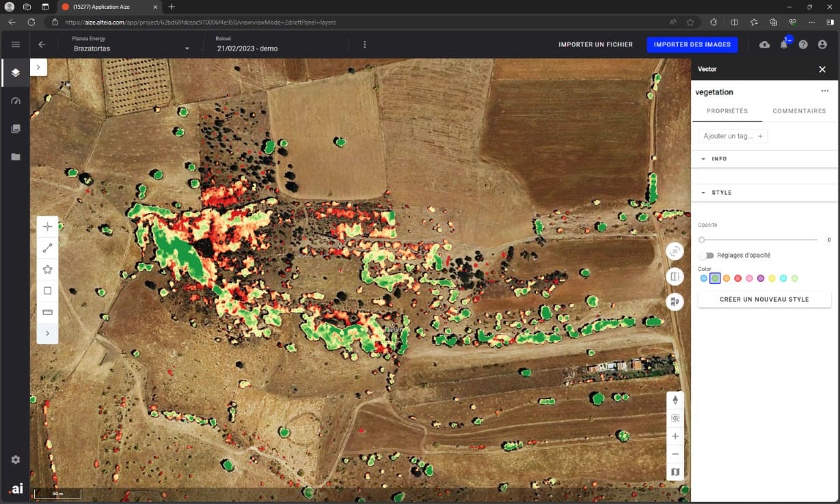This screenshot has width=840, height=504.
Task: Reset map north with compass icon
Action: click(x=675, y=400)
